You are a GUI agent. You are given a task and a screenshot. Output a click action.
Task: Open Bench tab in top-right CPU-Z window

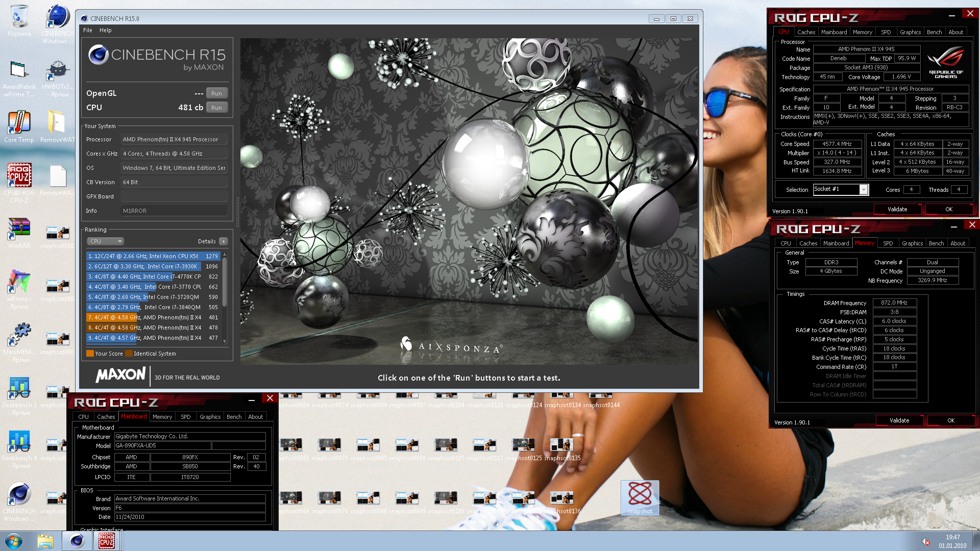click(934, 32)
